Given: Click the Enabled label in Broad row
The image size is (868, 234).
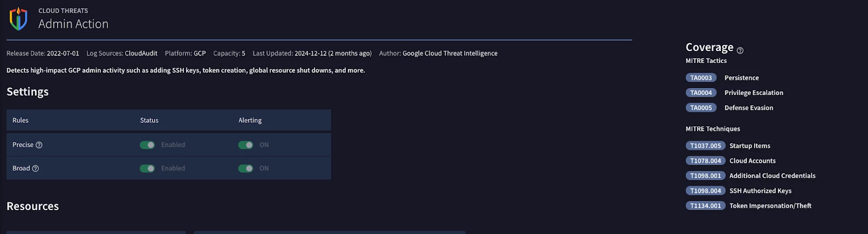Looking at the screenshot, I should click(173, 168).
